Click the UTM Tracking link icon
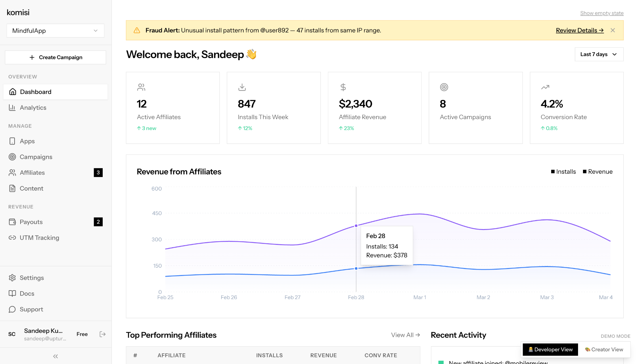This screenshot has width=636, height=364. 13,238
